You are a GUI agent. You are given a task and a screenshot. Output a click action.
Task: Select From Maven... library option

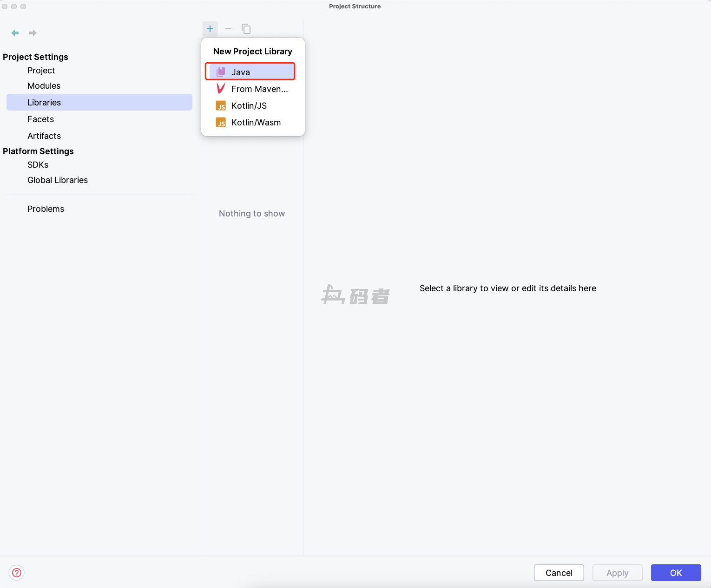[x=259, y=89]
